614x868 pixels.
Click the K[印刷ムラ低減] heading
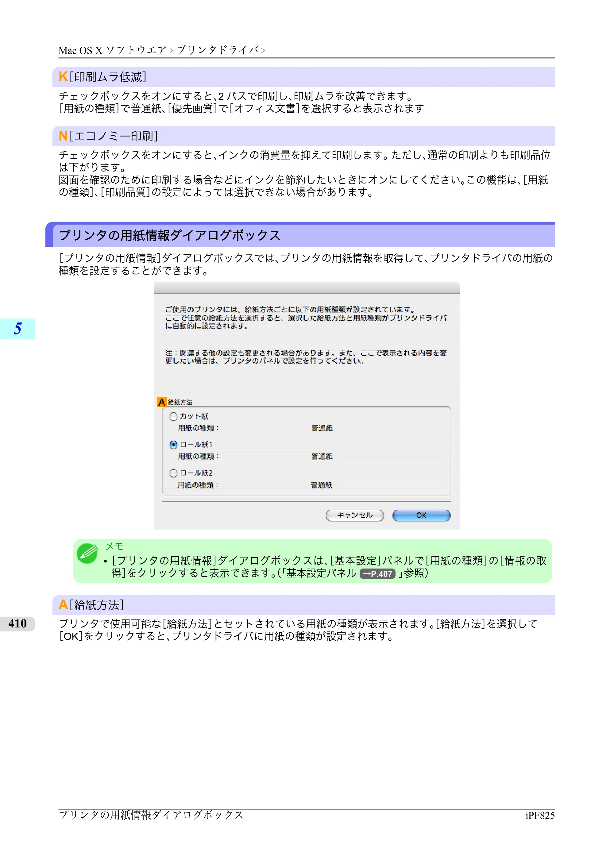[102, 77]
